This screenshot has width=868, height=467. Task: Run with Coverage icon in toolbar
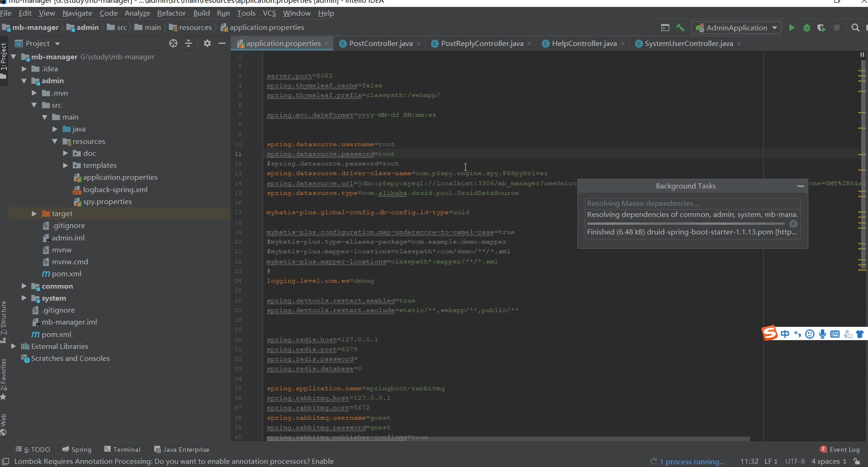(822, 28)
